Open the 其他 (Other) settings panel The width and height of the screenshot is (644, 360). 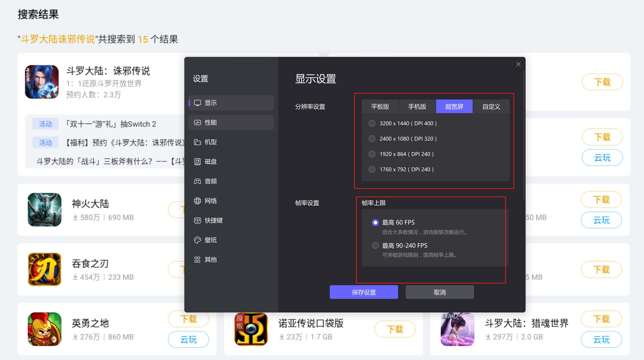pos(231,259)
